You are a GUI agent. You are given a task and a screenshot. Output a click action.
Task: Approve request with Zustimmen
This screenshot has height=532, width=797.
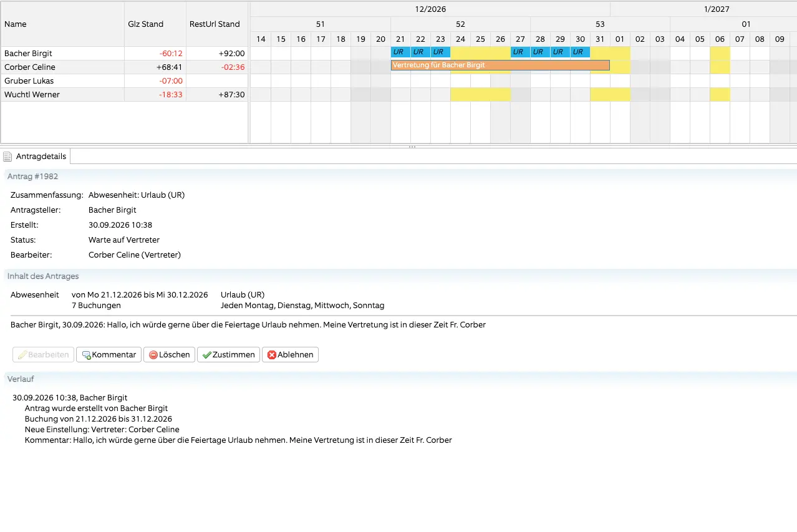point(228,354)
